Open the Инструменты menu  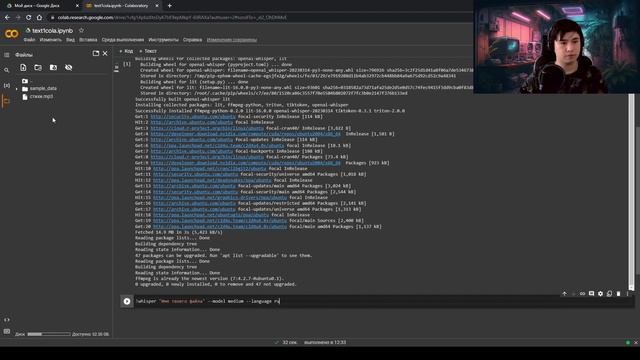[x=164, y=40]
